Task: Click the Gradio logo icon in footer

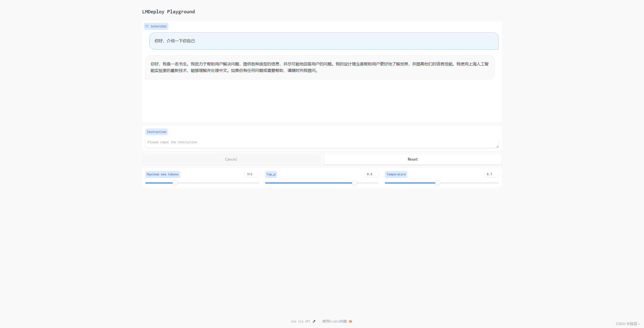Action: tap(350, 321)
